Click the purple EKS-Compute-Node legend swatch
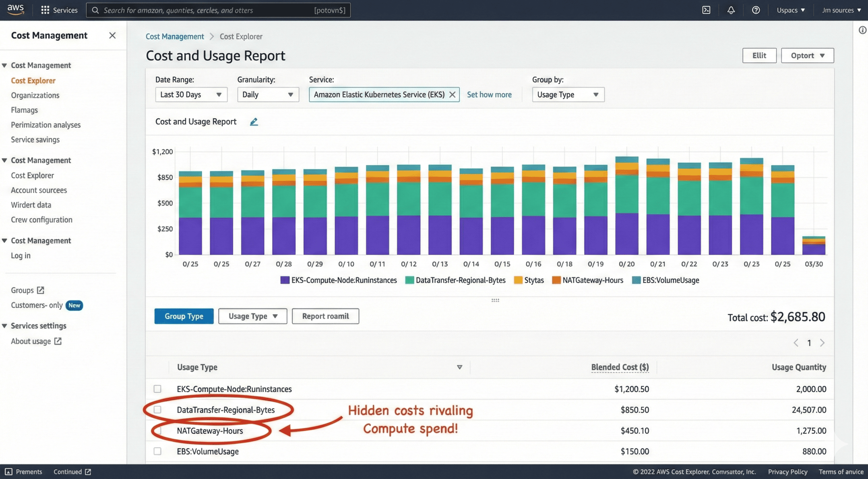Image resolution: width=868 pixels, height=479 pixels. (x=285, y=280)
